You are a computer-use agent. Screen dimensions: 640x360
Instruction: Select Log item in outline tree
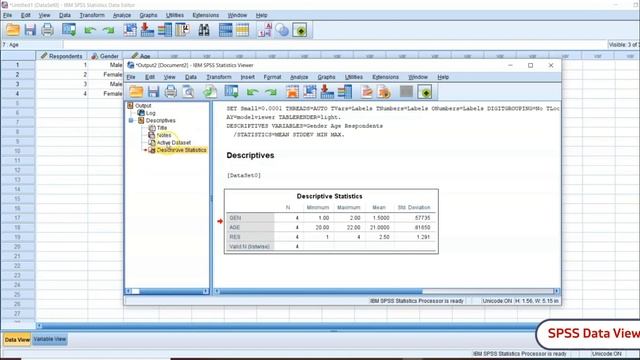pyautogui.click(x=151, y=113)
